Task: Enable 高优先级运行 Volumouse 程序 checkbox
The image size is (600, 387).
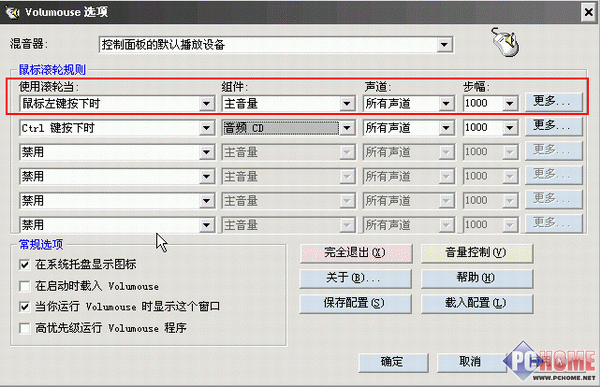Action: pos(25,328)
